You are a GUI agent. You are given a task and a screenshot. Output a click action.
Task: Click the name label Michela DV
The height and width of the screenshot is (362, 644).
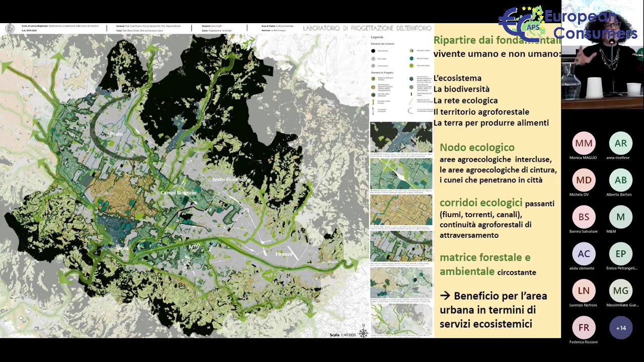click(580, 194)
